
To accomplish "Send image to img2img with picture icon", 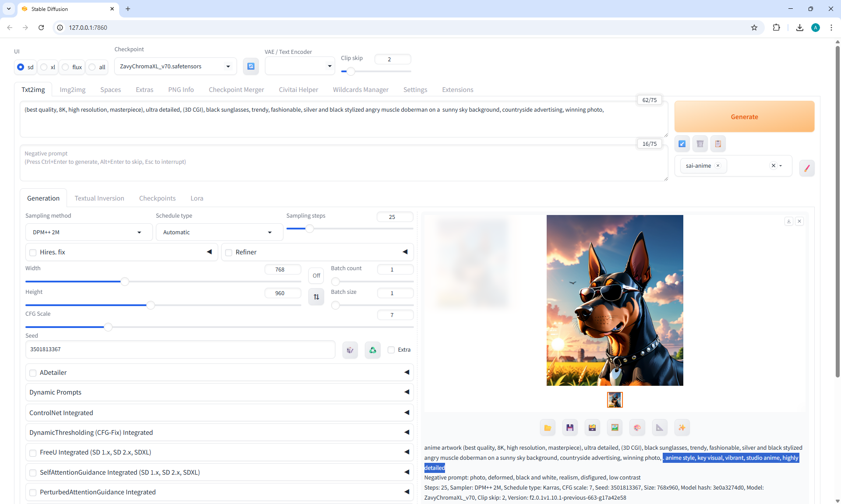I will (615, 428).
